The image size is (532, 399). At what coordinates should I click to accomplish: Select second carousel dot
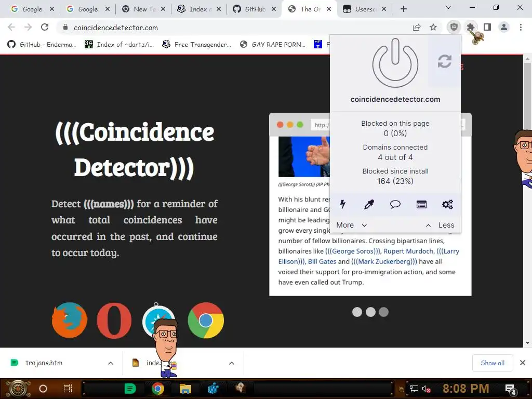click(370, 312)
